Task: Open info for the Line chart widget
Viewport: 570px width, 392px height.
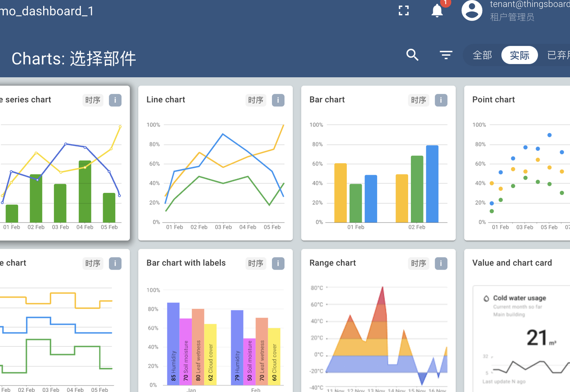Action: pyautogui.click(x=278, y=100)
